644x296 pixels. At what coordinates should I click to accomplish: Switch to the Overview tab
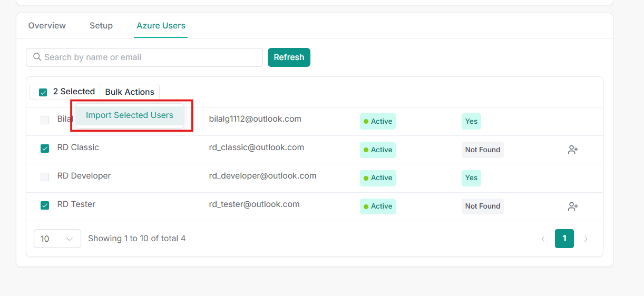coord(47,26)
